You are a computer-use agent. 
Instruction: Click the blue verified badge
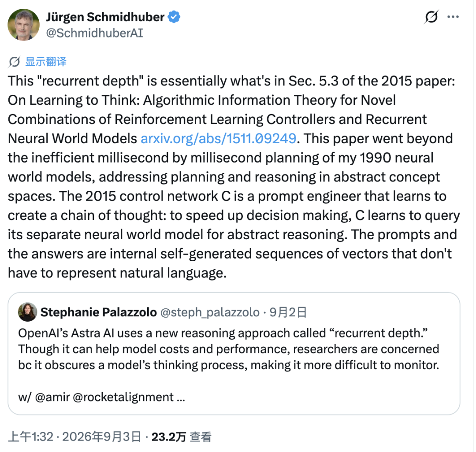[174, 17]
